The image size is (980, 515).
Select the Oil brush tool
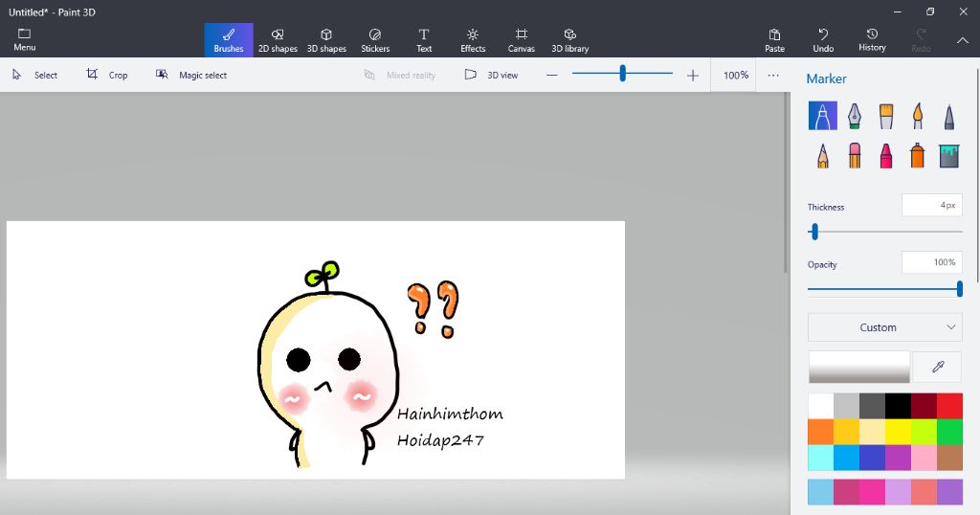point(886,117)
